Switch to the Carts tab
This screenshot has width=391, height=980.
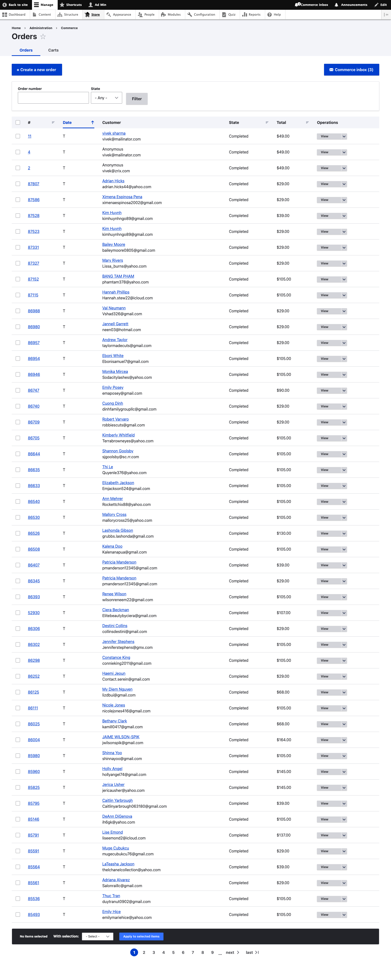[x=53, y=50]
